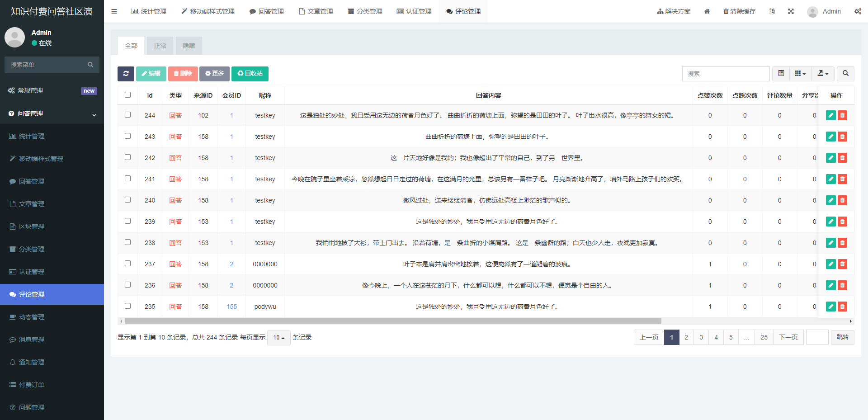Click the table horizontal scrollbar

[393, 321]
